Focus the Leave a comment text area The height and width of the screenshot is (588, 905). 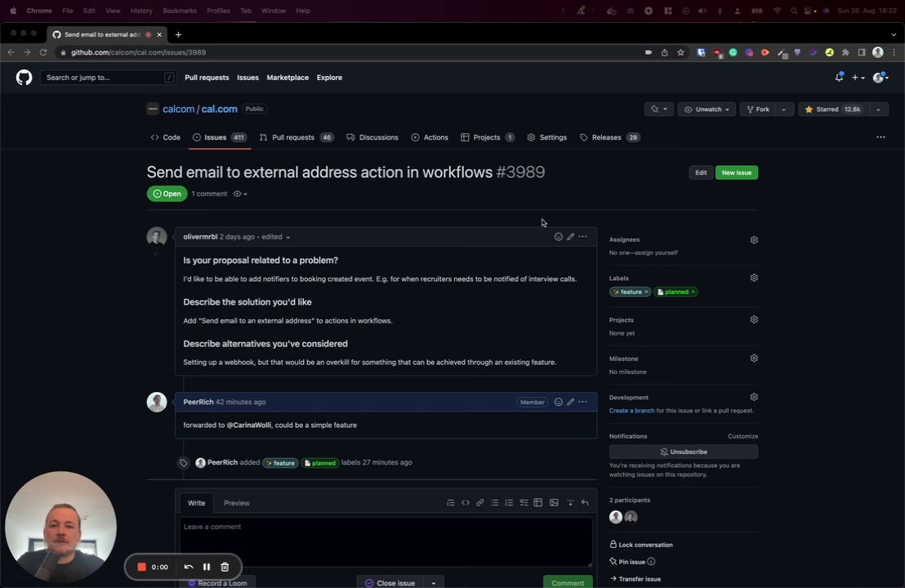point(386,541)
